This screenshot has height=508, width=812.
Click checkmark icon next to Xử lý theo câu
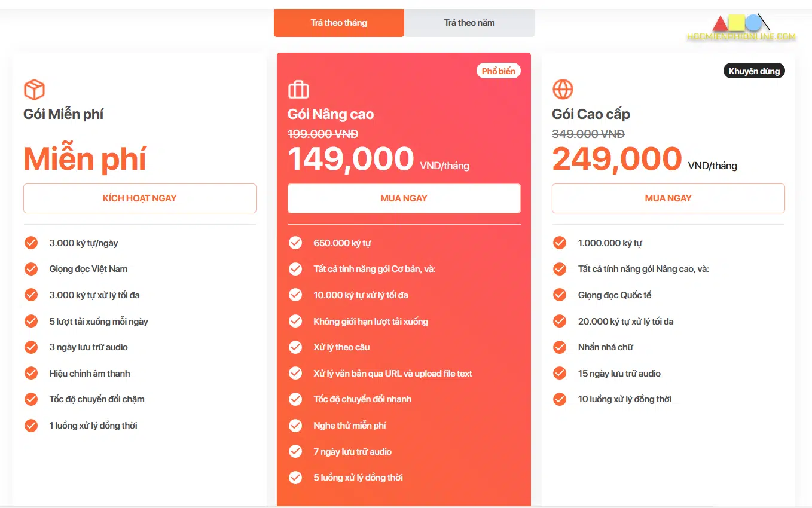295,347
